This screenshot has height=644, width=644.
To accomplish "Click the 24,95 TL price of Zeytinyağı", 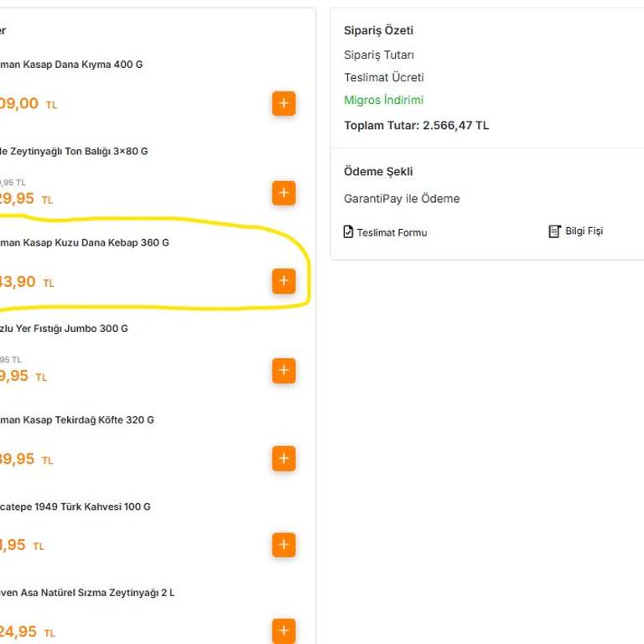I will pos(28,632).
